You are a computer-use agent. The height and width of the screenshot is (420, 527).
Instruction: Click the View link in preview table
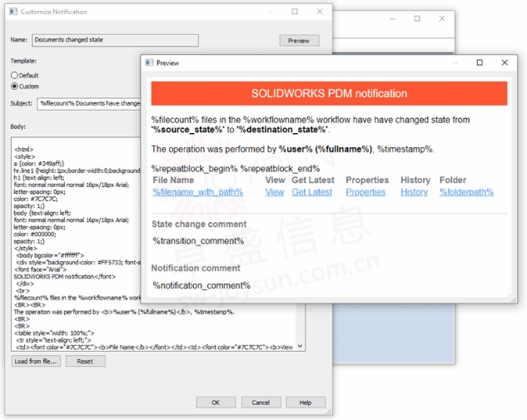[275, 192]
